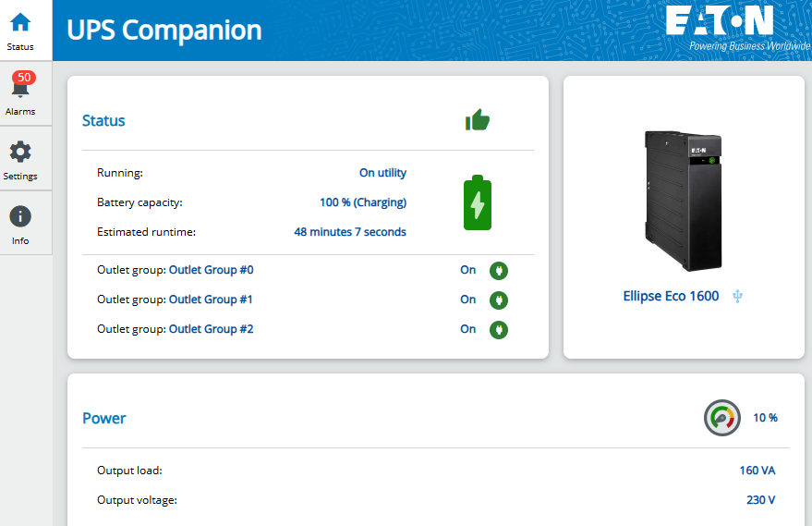
Task: Click the UPS Companion title
Action: 164,31
